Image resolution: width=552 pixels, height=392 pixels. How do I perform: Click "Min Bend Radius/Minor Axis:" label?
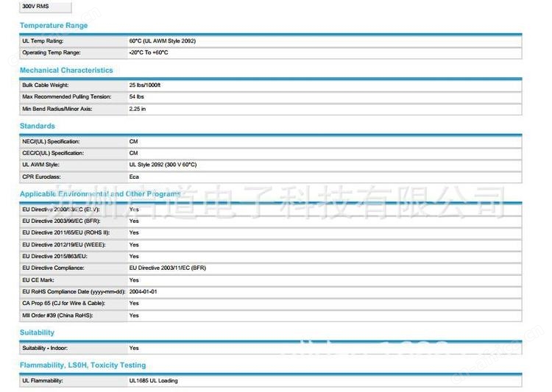pos(57,109)
